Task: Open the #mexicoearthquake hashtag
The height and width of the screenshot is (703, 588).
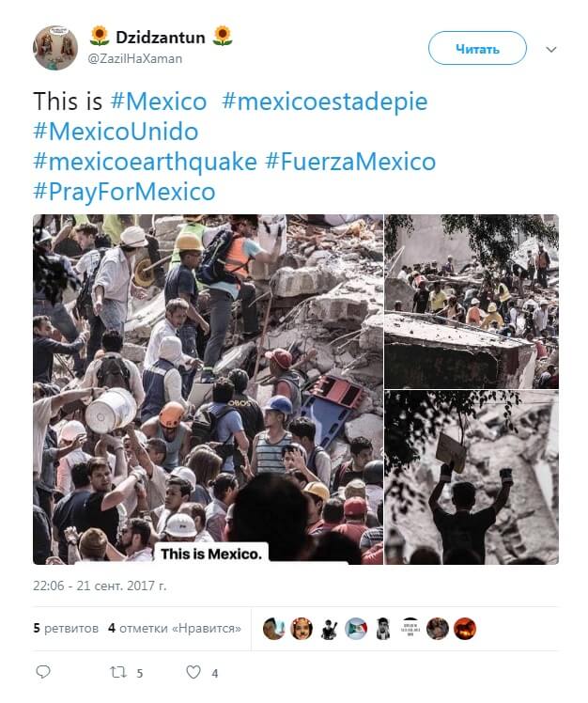Action: (146, 162)
